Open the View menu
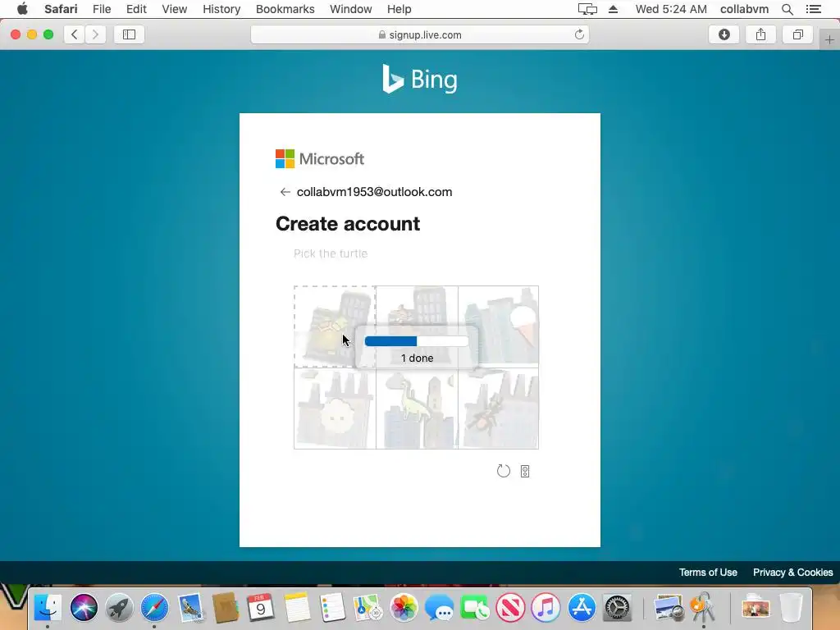840x630 pixels. tap(175, 9)
